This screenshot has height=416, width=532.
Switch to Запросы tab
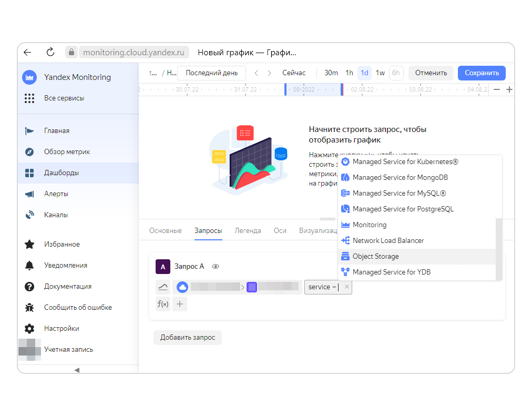tap(208, 231)
